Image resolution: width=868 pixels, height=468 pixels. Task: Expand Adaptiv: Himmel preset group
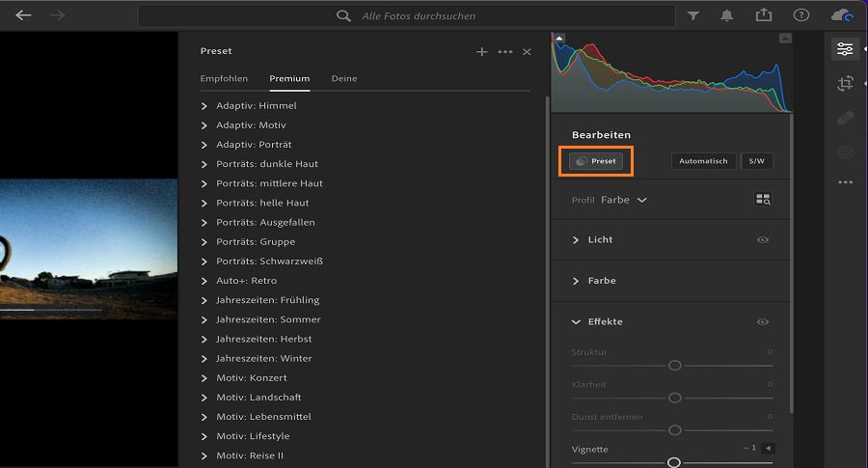203,106
